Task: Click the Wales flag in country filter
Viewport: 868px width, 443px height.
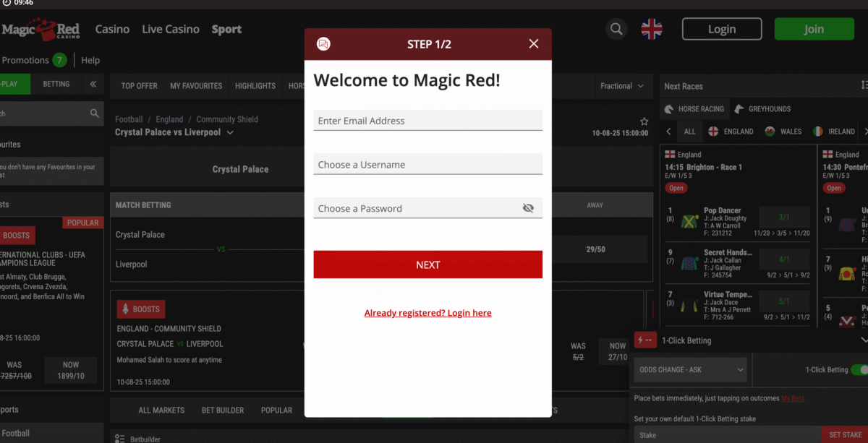Action: [770, 132]
